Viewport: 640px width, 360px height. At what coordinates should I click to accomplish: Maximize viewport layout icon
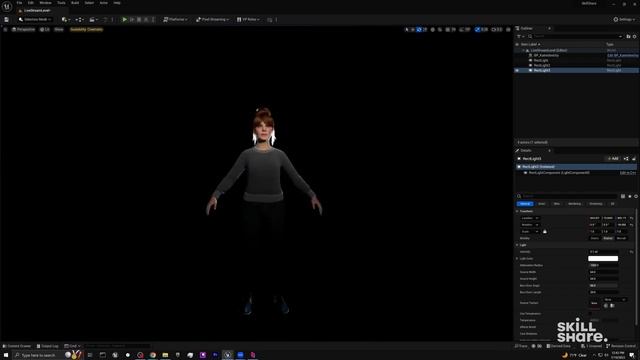[x=508, y=30]
